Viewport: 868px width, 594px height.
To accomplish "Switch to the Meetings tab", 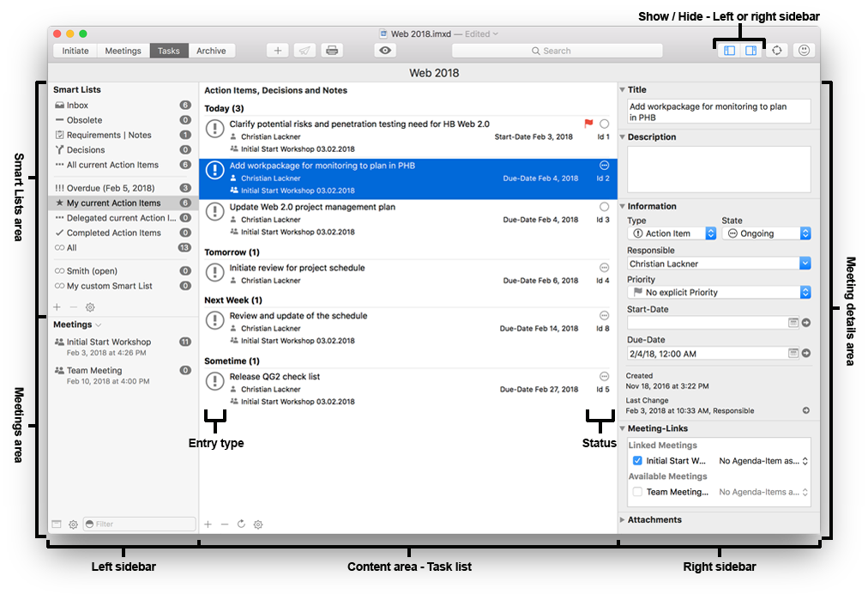I will pyautogui.click(x=123, y=51).
